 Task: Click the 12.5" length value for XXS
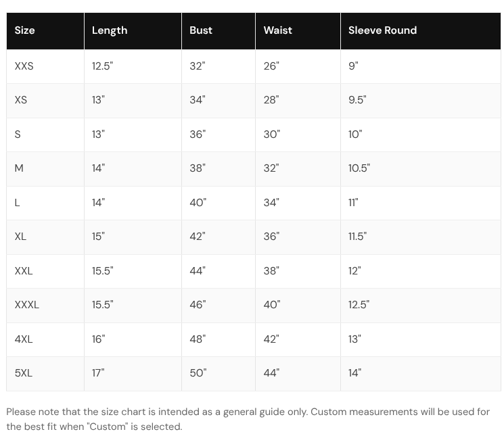(x=103, y=66)
